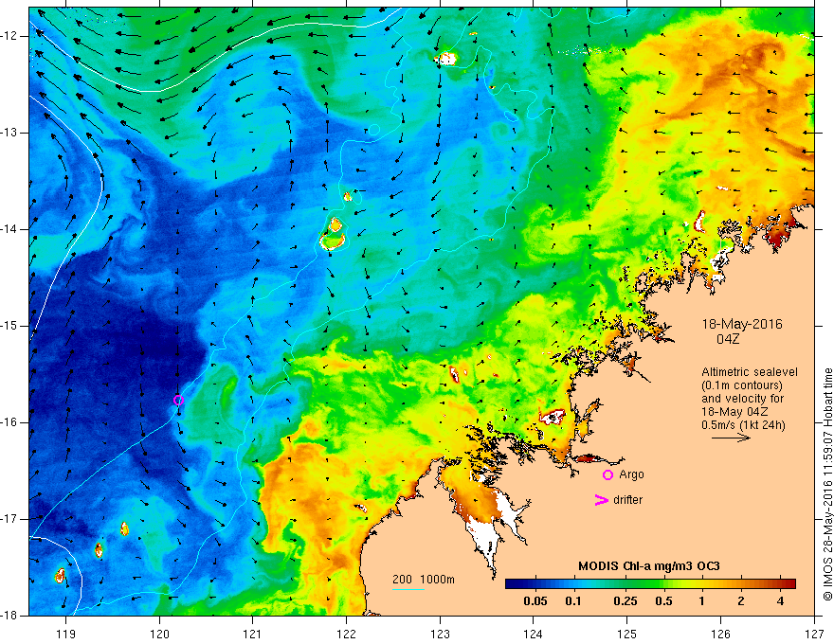Image resolution: width=834 pixels, height=644 pixels.
Task: Click longitude axis label 127
Action: click(814, 635)
